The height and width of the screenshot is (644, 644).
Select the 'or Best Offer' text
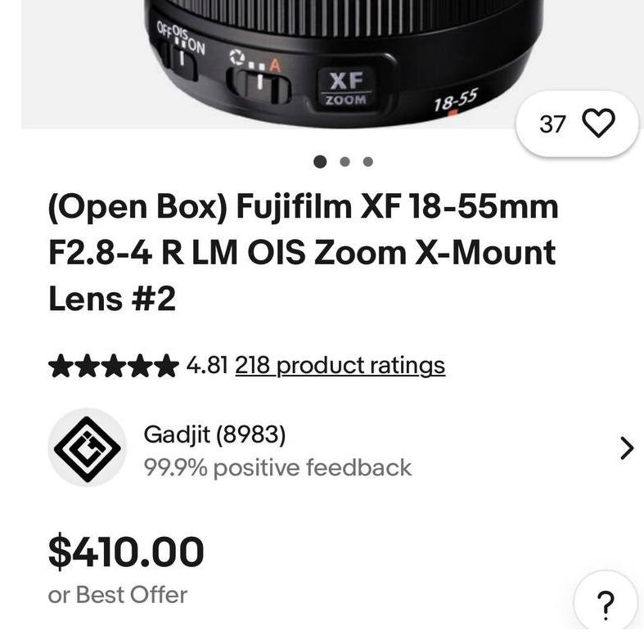click(x=118, y=595)
